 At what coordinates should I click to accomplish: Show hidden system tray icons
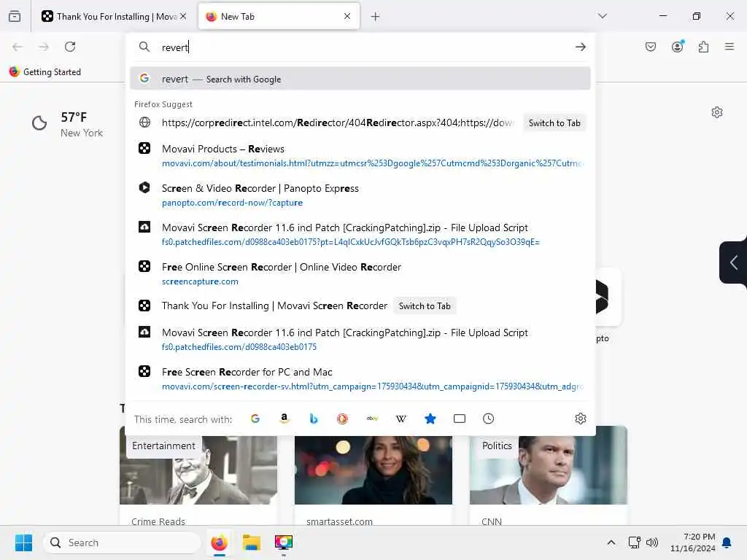point(611,542)
